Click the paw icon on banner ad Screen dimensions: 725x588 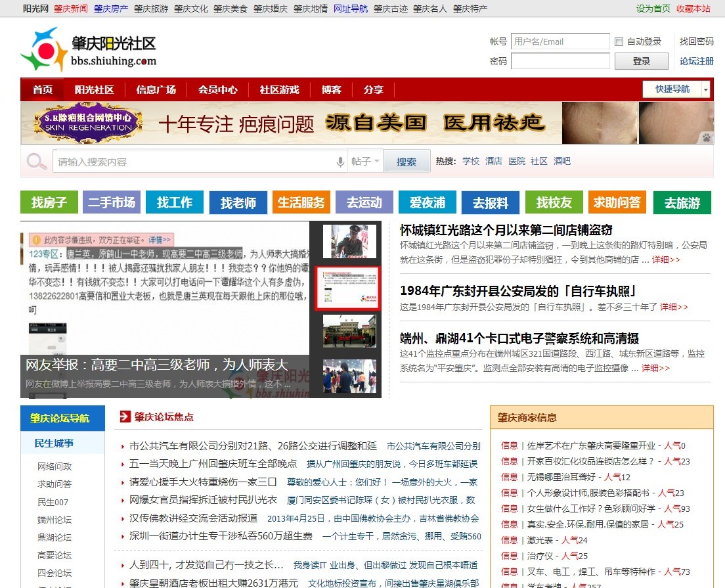coord(707,137)
